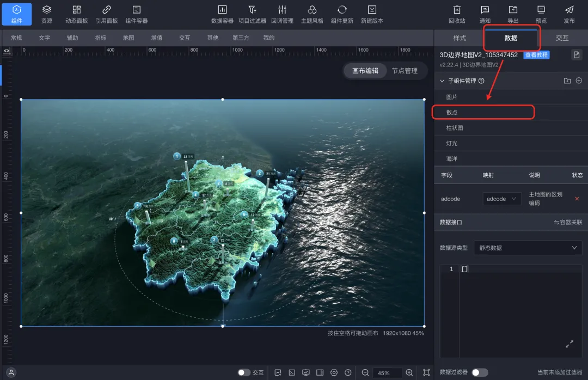588x380 pixels.
Task: Open 项目过滤器 project filter
Action: pos(252,14)
